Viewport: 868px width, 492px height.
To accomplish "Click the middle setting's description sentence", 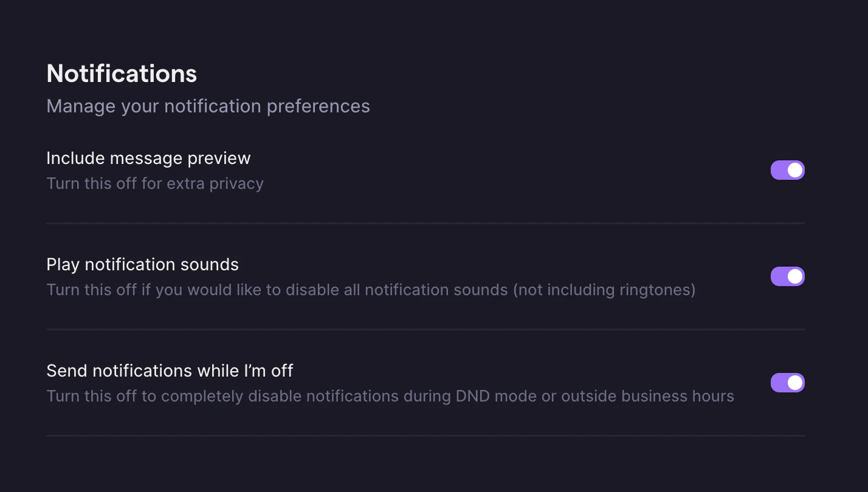I will point(371,290).
